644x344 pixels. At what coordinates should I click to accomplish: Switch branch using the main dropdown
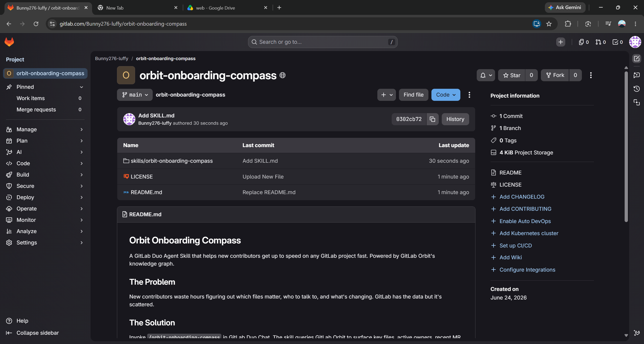tap(135, 95)
